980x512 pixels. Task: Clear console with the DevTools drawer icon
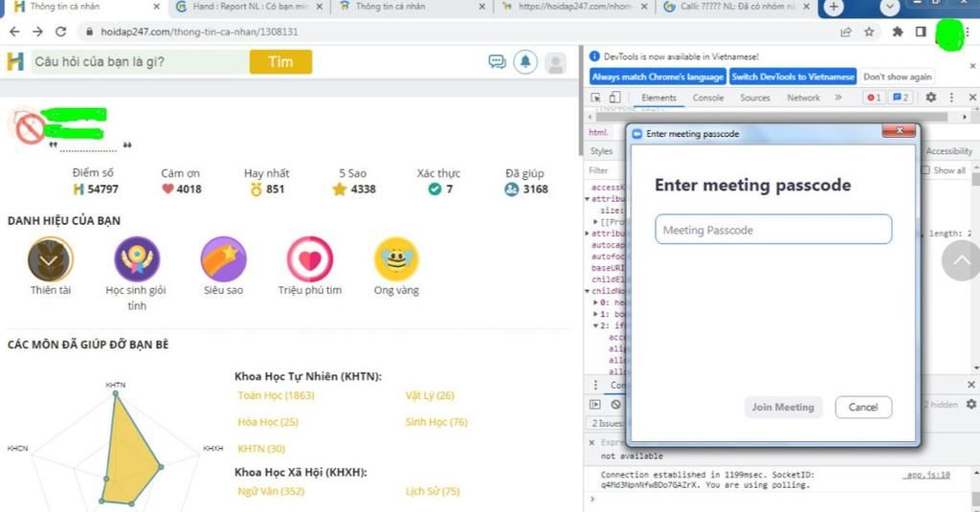coord(615,405)
